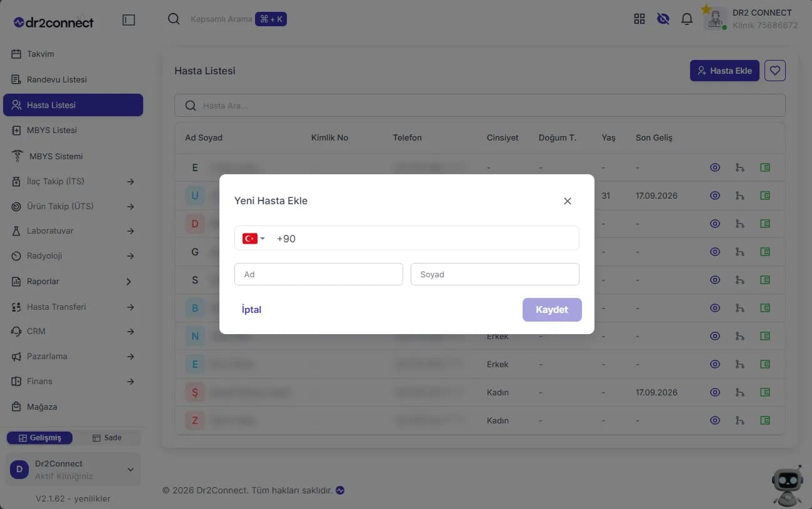Open the Turkey flag country code dropdown

tap(254, 239)
